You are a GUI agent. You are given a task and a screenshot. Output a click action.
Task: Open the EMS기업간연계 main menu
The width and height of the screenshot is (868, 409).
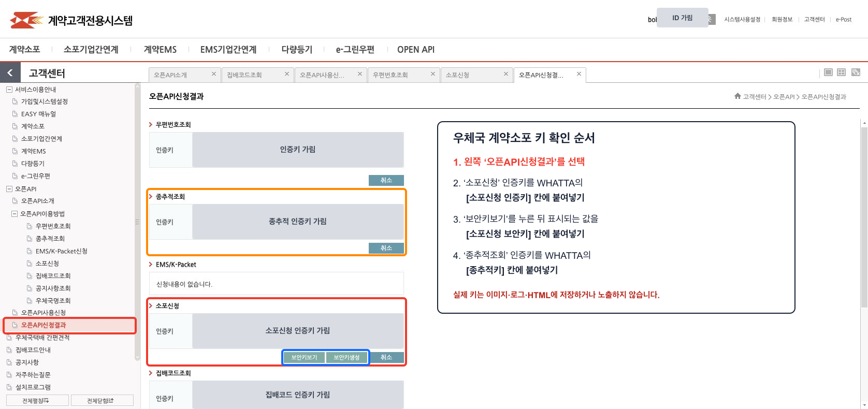228,50
